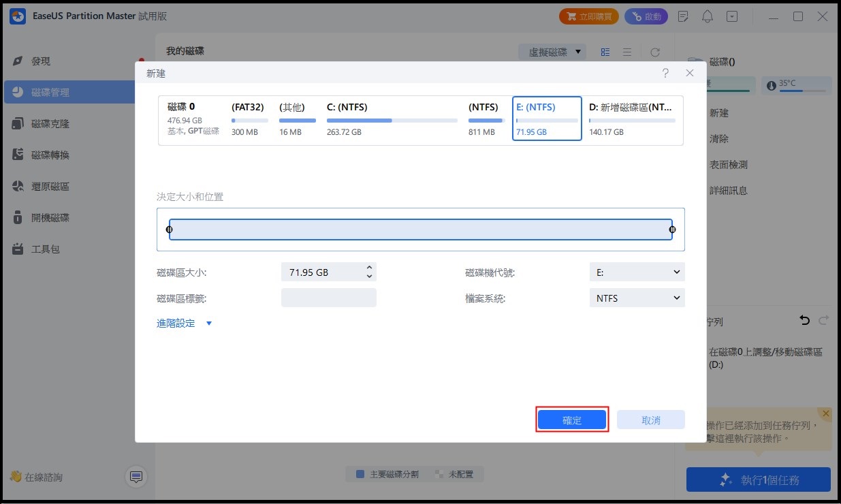This screenshot has width=841, height=504.
Task: Open 磁碟克隆 disk clone in sidebar
Action: [50, 124]
